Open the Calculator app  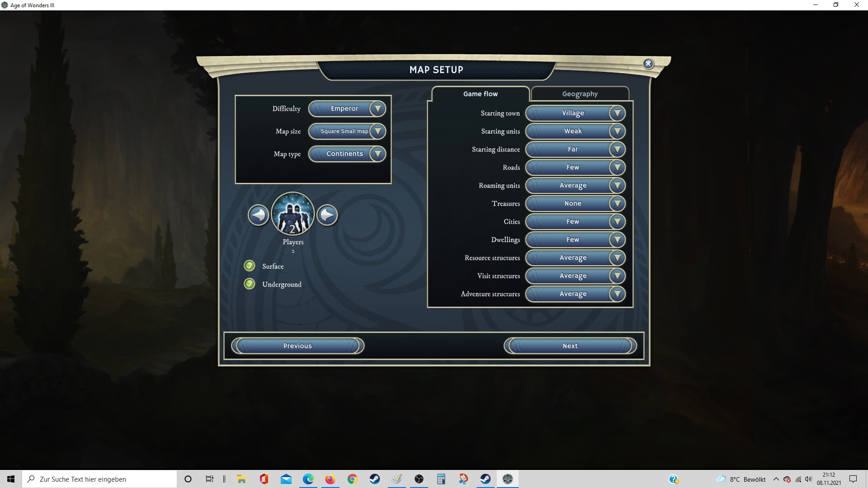coord(441,479)
